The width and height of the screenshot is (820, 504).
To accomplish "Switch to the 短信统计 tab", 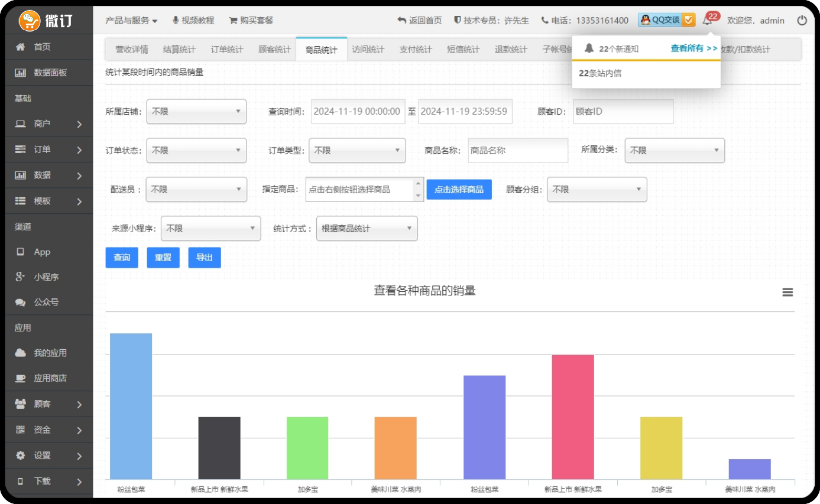I will point(464,50).
